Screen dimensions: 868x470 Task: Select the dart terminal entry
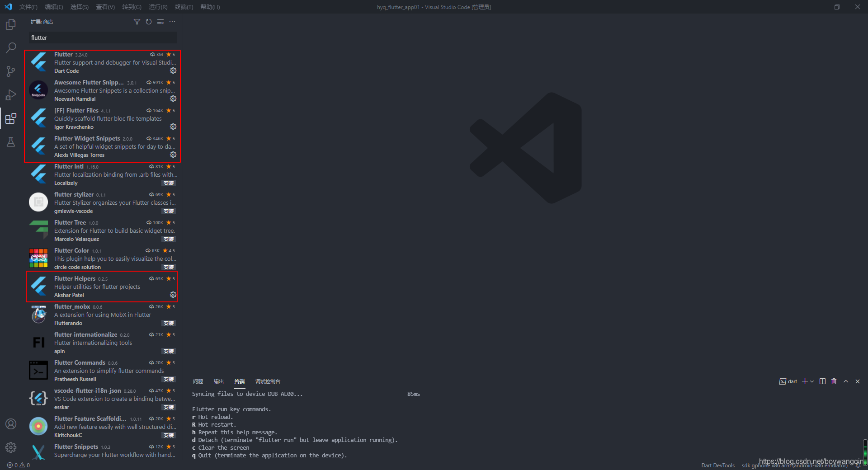788,381
